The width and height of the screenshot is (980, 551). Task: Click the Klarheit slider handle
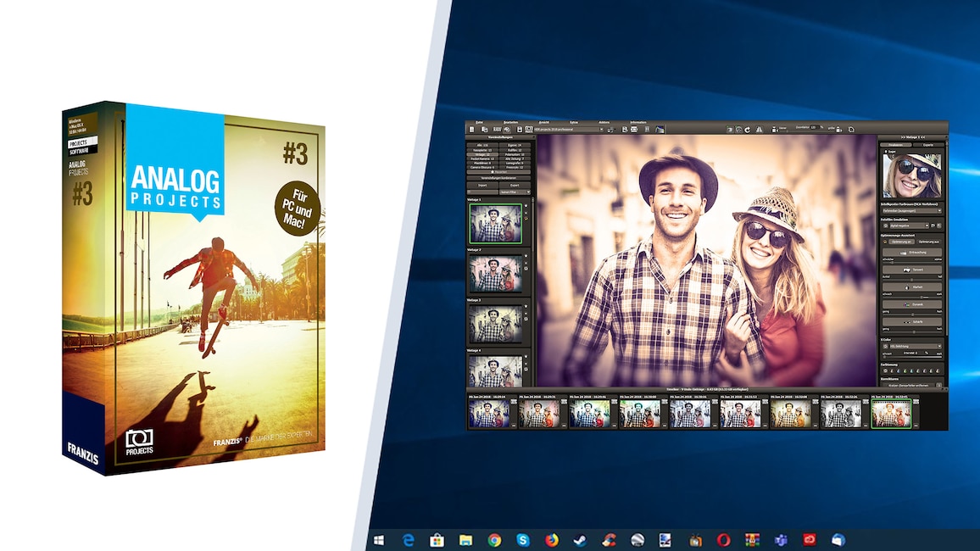[922, 297]
